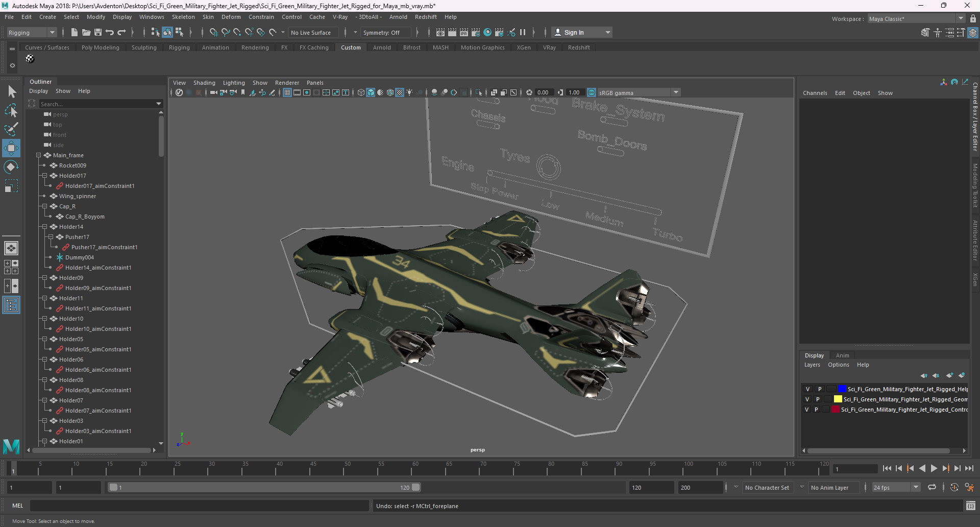Activate the Lasso select tool
The image size is (980, 527).
tap(11, 110)
